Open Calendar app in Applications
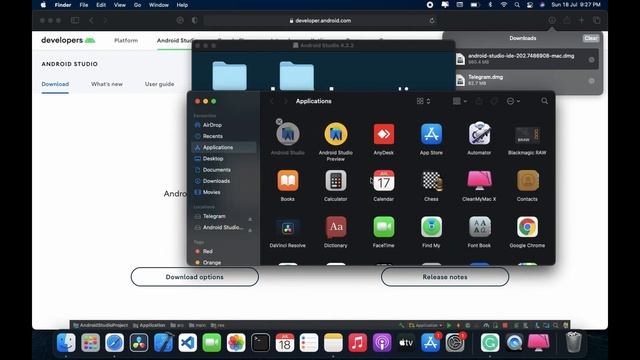Viewport: 640px width, 360px height. (x=384, y=180)
